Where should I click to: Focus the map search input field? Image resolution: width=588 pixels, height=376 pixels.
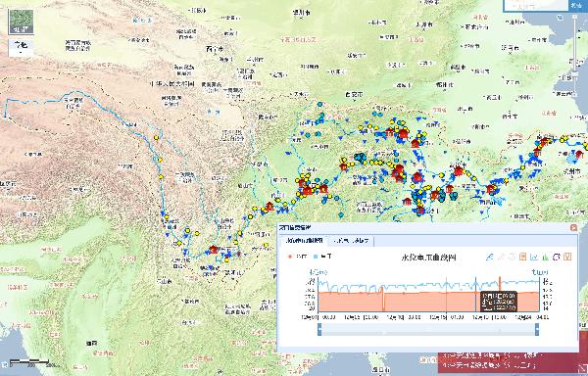click(536, 5)
